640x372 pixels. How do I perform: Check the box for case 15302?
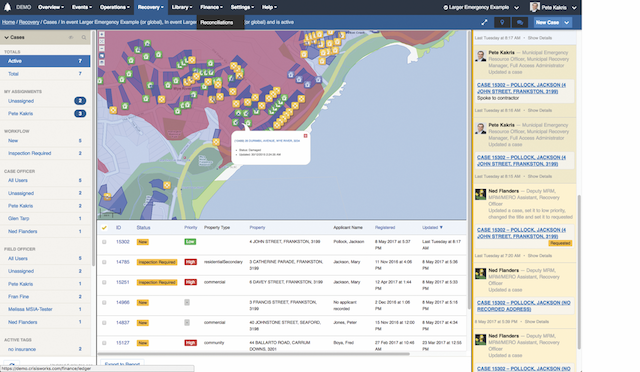coord(104,242)
